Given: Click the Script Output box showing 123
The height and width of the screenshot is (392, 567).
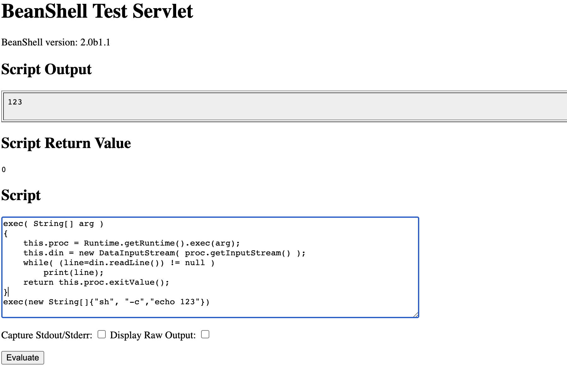Looking at the screenshot, I should [x=284, y=106].
